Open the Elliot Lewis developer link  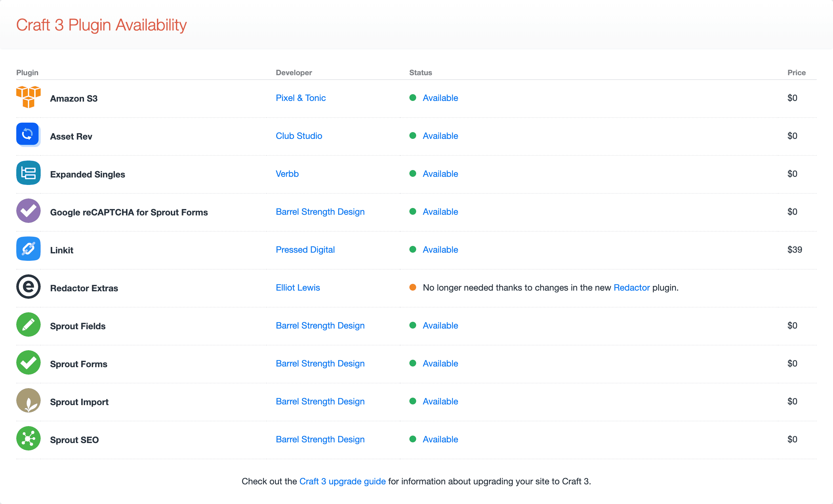click(x=298, y=288)
